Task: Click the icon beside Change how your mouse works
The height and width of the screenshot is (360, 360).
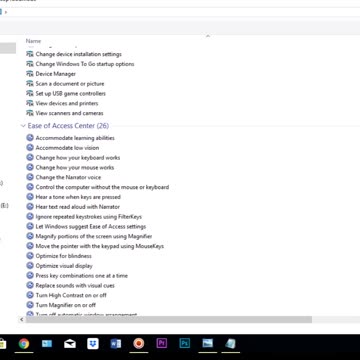Action: tap(30, 167)
